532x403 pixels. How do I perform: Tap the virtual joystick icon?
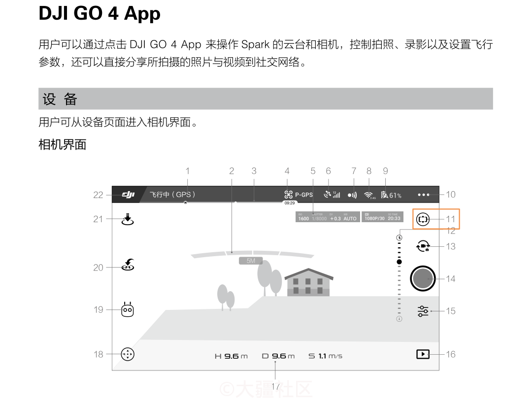[x=127, y=354]
